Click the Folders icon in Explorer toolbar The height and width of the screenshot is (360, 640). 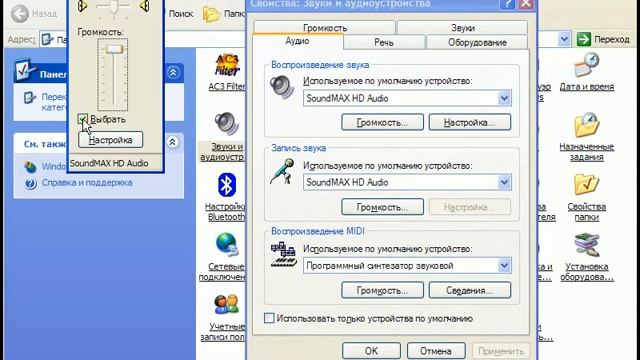tap(212, 14)
